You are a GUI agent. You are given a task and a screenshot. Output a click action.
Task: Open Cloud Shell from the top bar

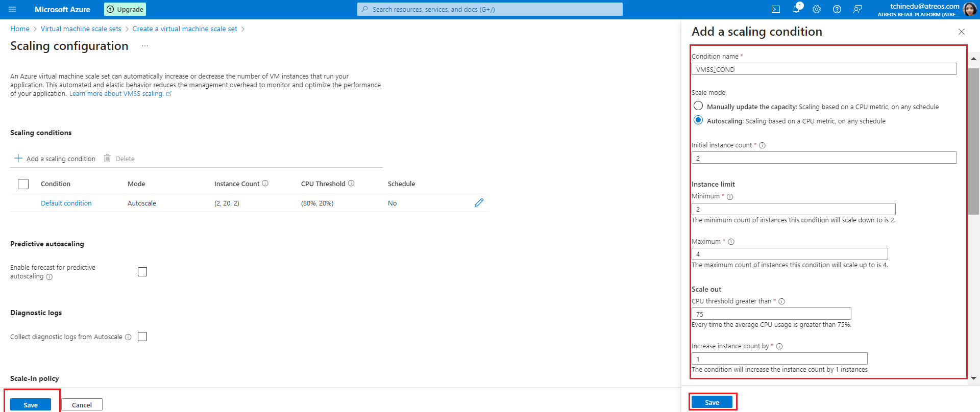776,9
